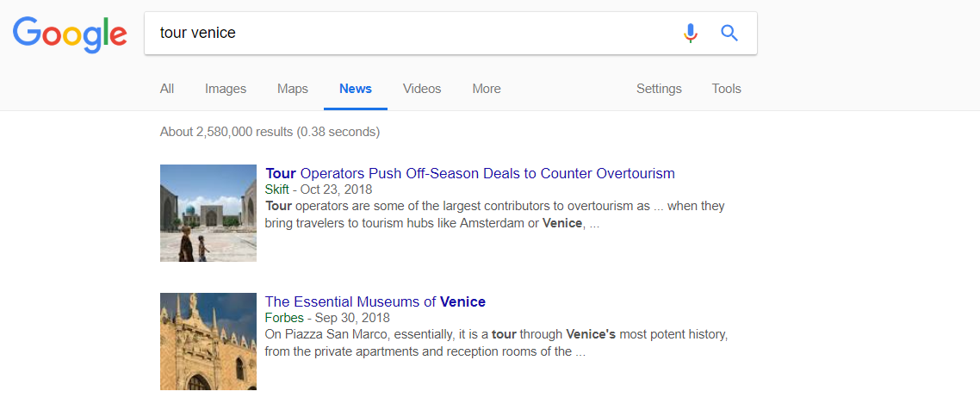Viewport: 980px width, 410px height.
Task: Click the Forbes Venice museum thumbnail
Action: click(208, 341)
